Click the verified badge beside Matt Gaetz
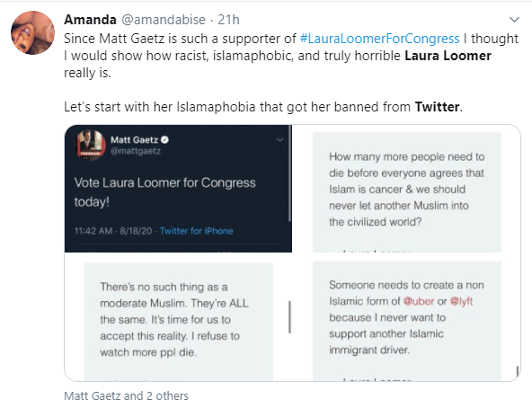This screenshot has height=408, width=532. coord(164,139)
